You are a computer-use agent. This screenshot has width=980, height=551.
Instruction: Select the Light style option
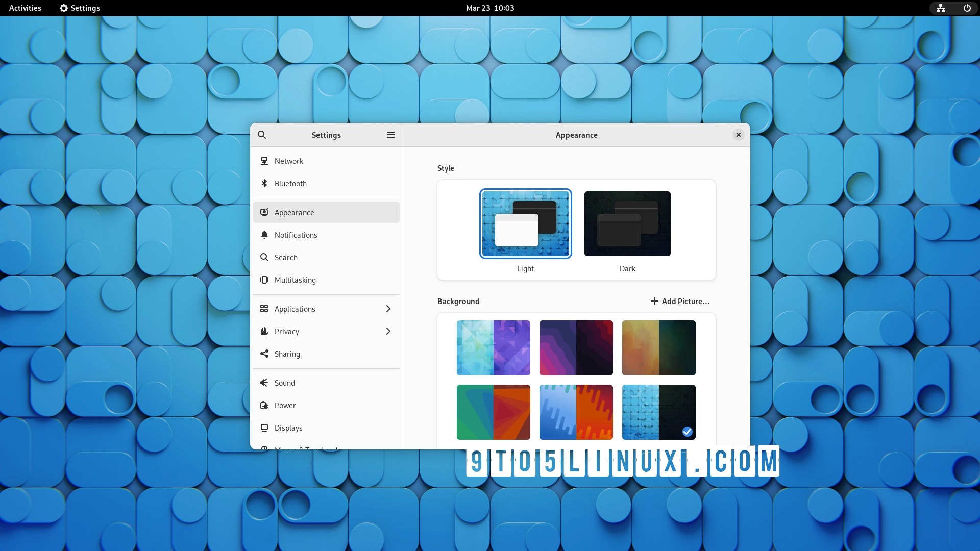525,224
